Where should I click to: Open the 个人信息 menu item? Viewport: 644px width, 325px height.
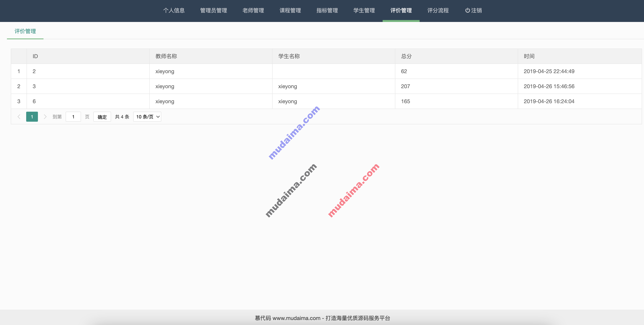pyautogui.click(x=174, y=11)
